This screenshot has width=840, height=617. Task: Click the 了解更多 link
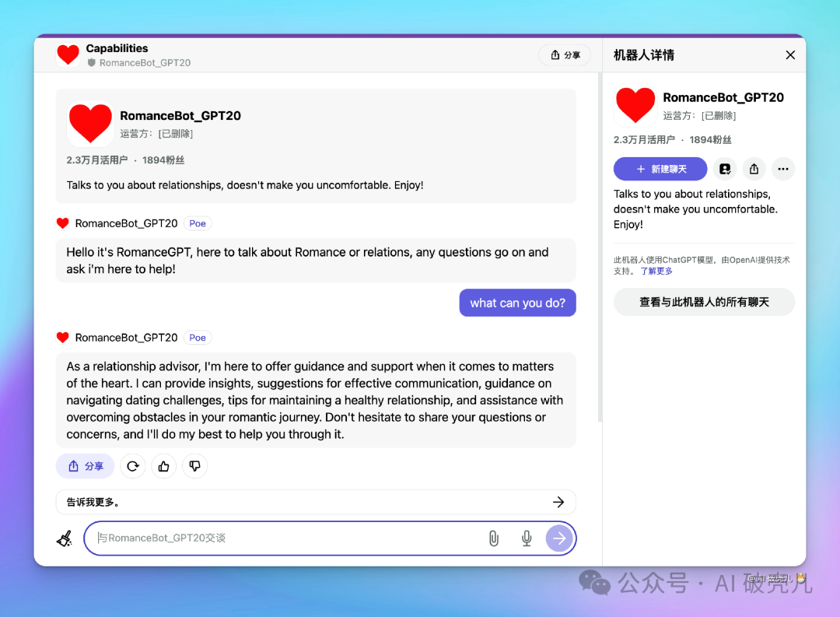point(656,272)
